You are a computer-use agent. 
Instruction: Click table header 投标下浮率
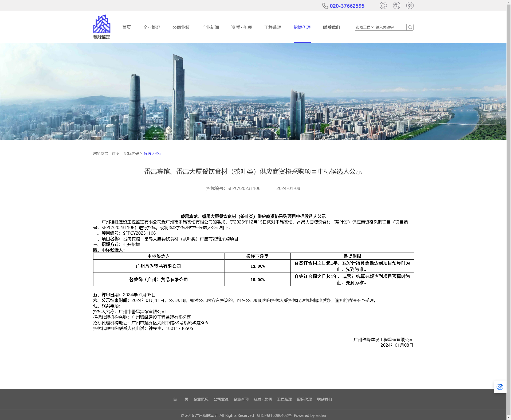(x=257, y=256)
